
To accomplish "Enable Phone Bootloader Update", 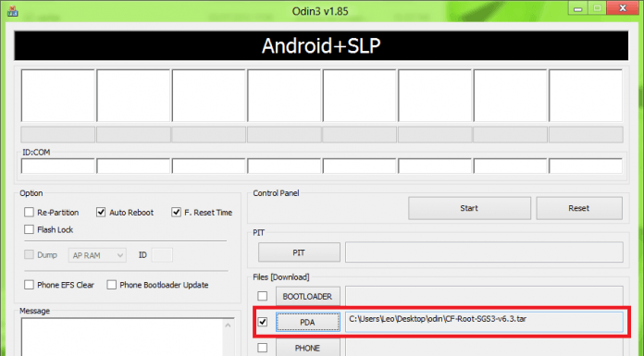I will tap(111, 285).
